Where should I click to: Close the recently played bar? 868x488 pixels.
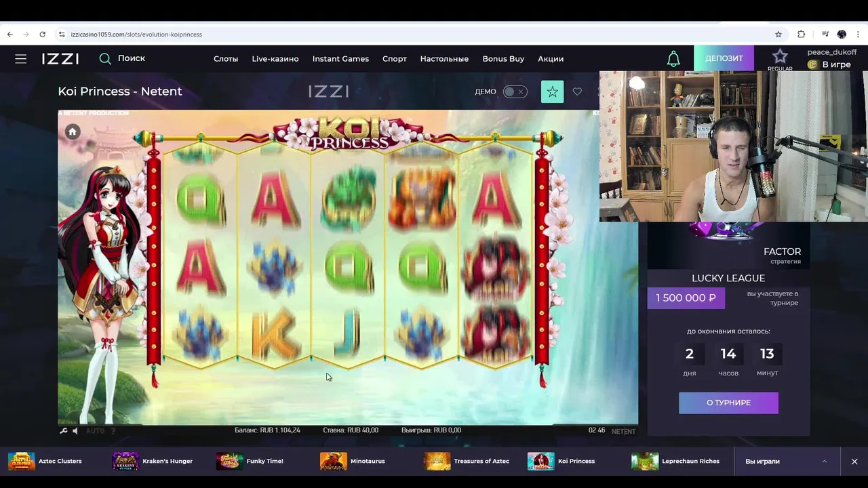(854, 461)
